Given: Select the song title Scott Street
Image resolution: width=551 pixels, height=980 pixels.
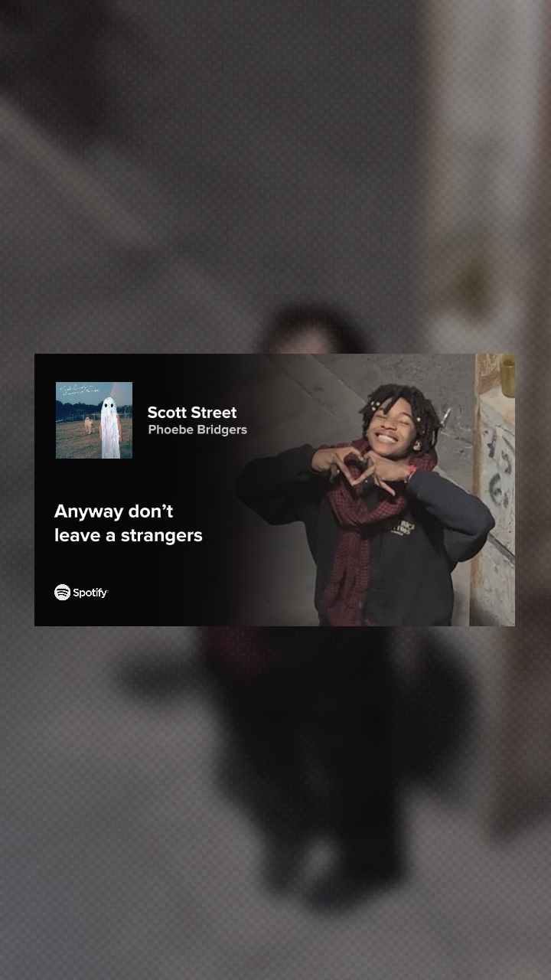Looking at the screenshot, I should tap(192, 413).
